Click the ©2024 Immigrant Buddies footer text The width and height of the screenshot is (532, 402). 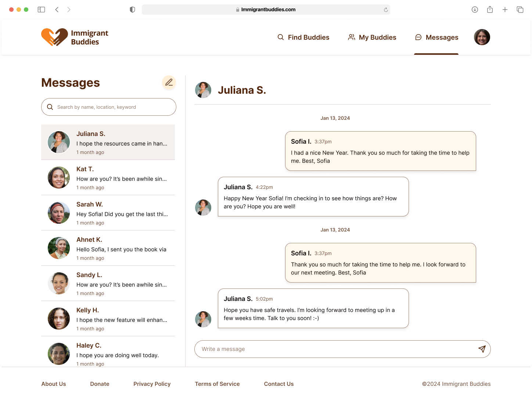tap(456, 384)
